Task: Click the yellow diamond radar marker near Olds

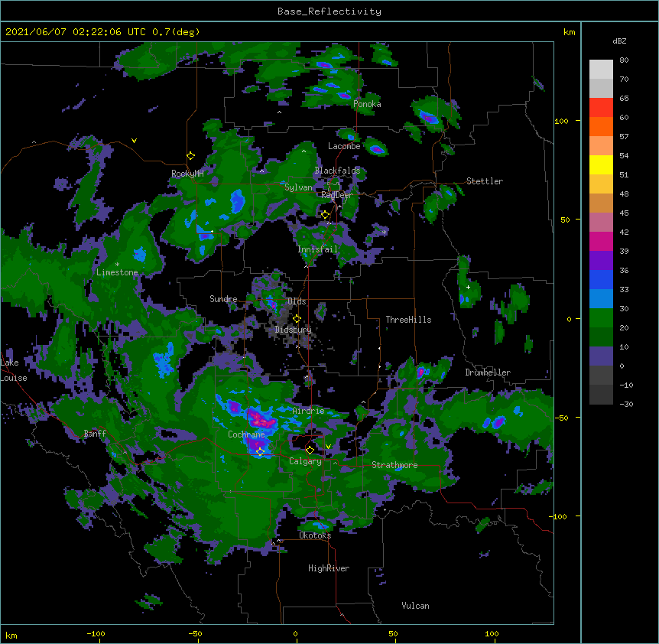Action: (x=297, y=318)
